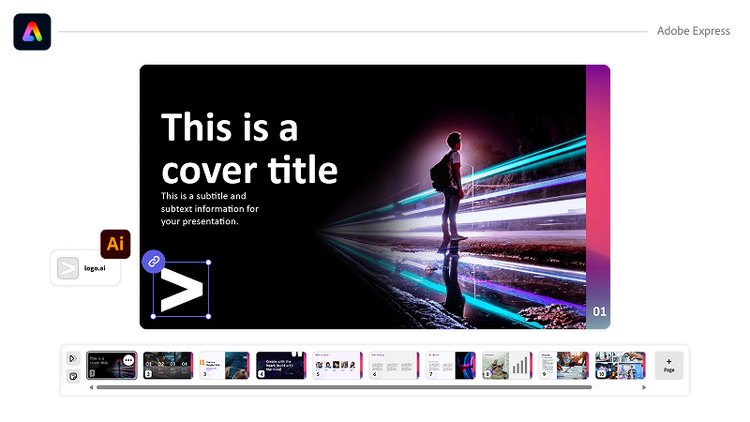Screen dimensions: 750x422
Task: Select the white arrow logo on slide
Action: (181, 289)
